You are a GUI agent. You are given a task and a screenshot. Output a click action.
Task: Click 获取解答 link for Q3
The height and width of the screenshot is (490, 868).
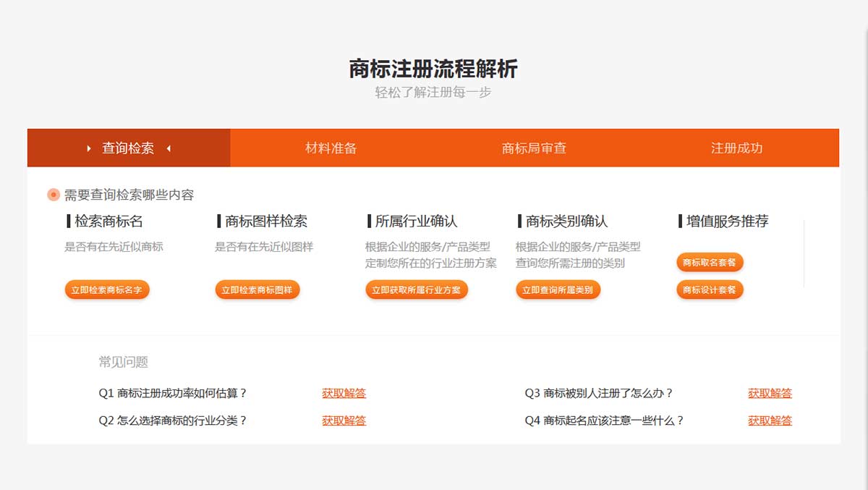(x=770, y=394)
